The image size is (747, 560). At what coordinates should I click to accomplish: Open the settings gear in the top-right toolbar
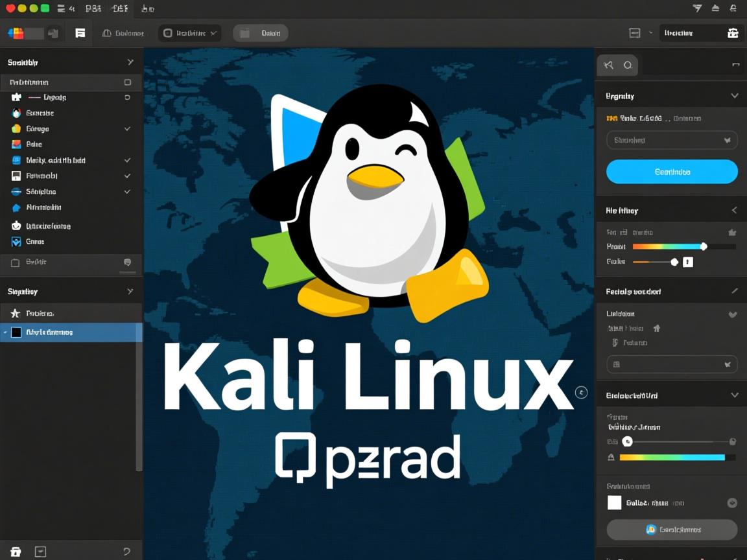tap(732, 32)
